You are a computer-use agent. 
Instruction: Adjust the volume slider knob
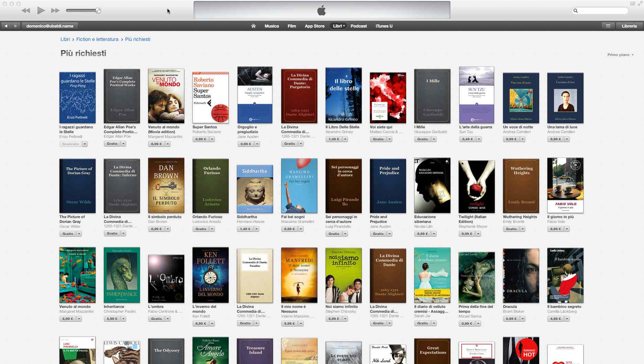98,11
